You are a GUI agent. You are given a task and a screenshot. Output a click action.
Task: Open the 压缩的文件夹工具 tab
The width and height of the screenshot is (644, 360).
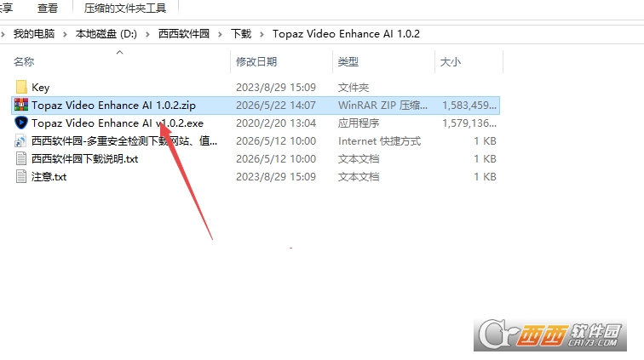tap(125, 9)
